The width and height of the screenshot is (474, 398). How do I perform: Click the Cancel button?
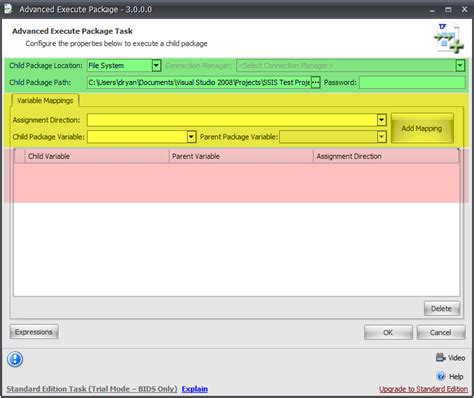[441, 332]
